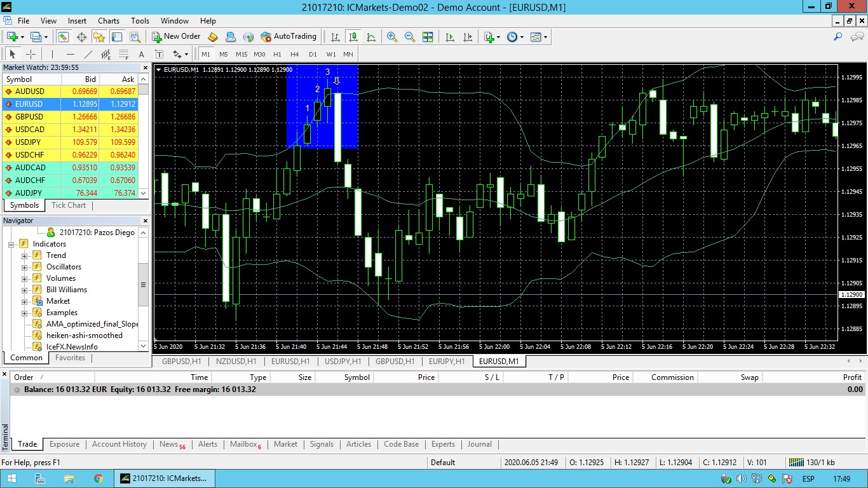Select the Text Label tool
Viewport: 868px width, 488px height.
point(159,55)
